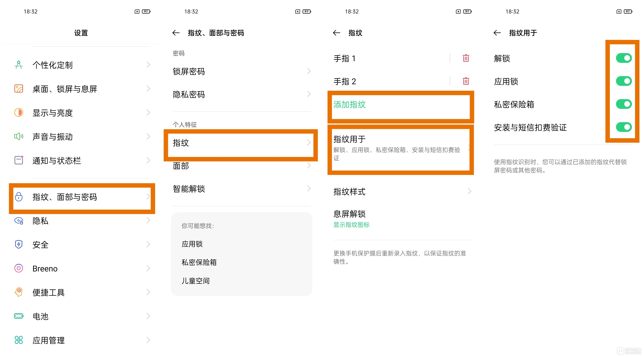Go back from the 指纹用于 screen

[497, 33]
